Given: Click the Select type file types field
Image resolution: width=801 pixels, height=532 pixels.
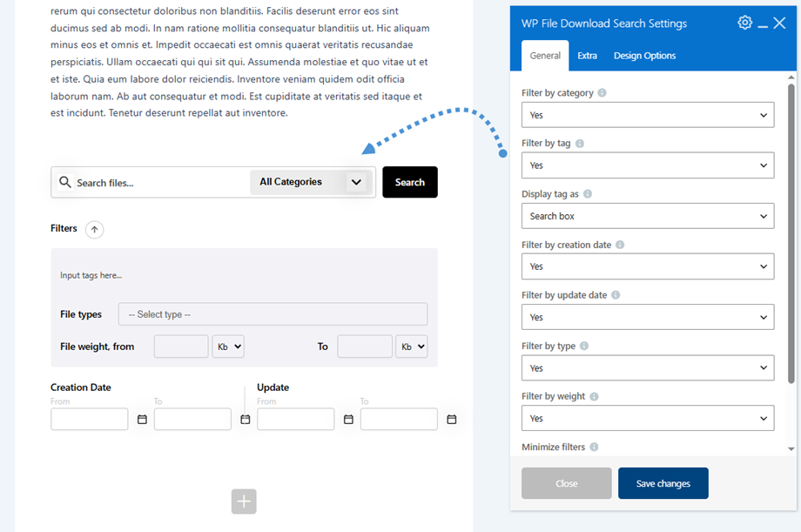Looking at the screenshot, I should click(x=273, y=313).
